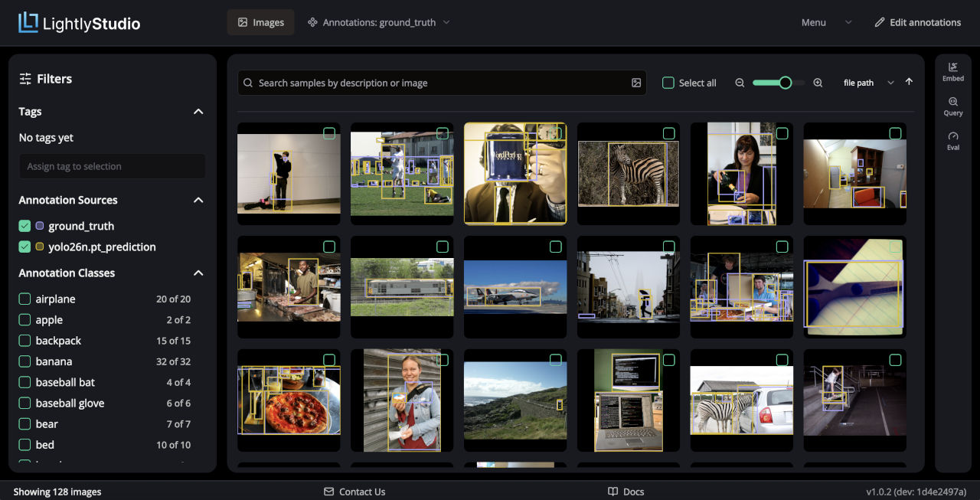Click the LightlyStudio logo icon
The width and height of the screenshot is (980, 500).
pos(28,23)
